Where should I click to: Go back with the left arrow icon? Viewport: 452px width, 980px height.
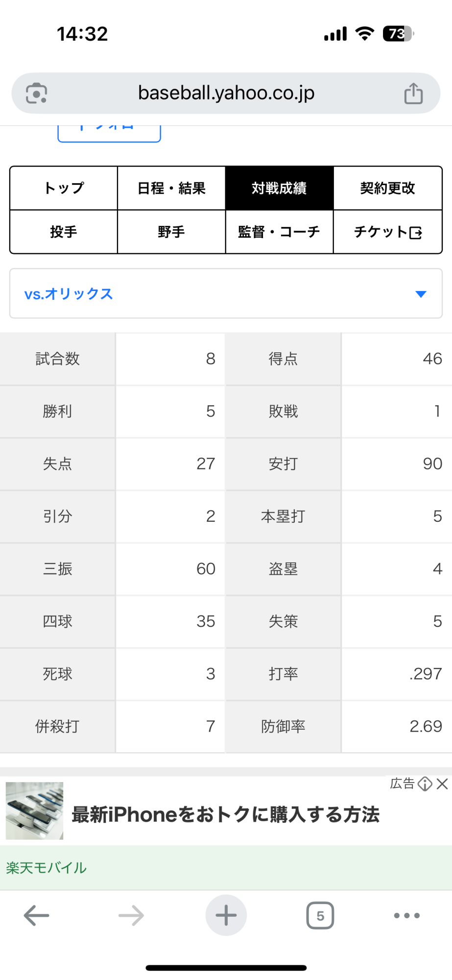(37, 915)
